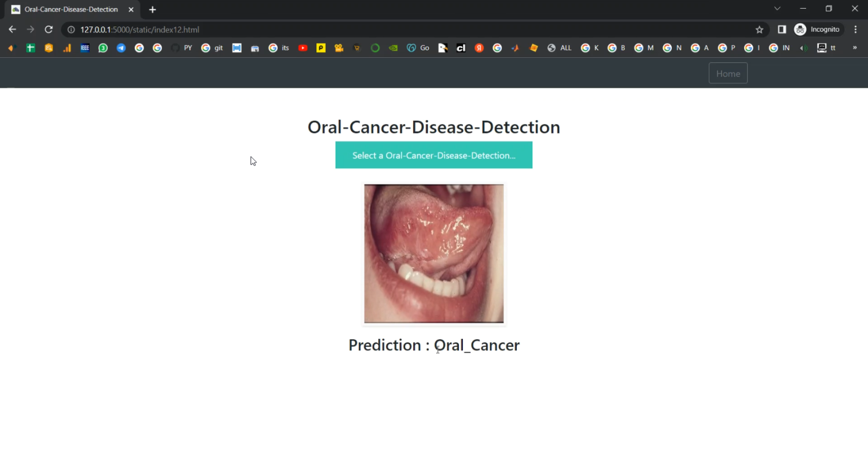Open the Google A bookmark
Screen dimensions: 868x459
pos(700,48)
